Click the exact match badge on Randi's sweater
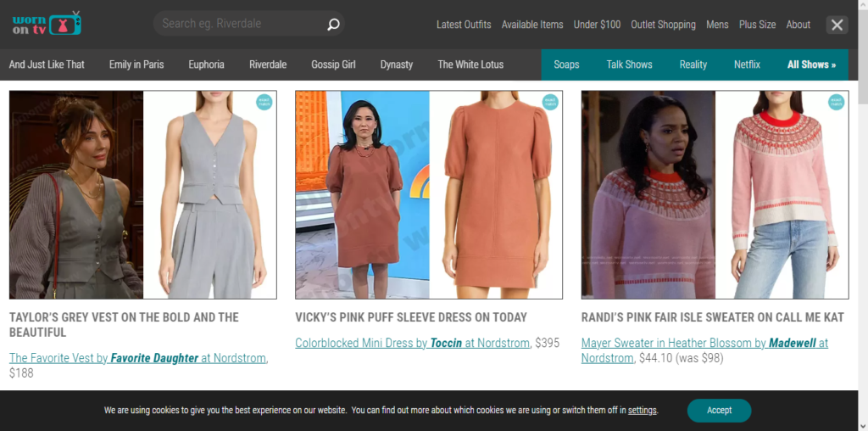This screenshot has height=431, width=868. click(836, 102)
